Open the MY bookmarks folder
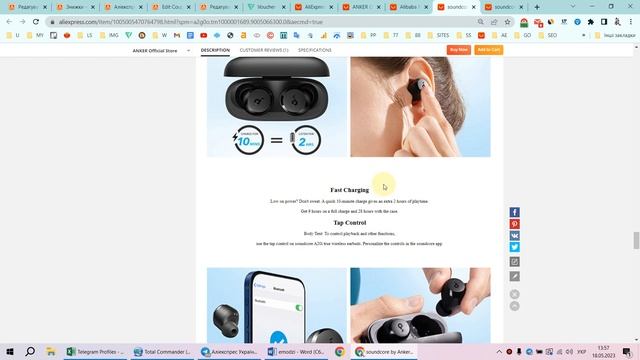The width and height of the screenshot is (640, 360). click(36, 36)
